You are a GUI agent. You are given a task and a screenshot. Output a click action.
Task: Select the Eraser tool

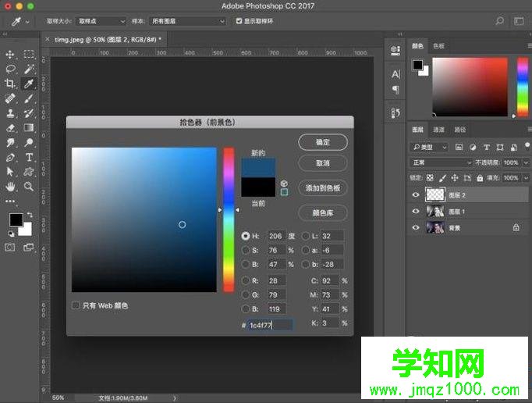[x=10, y=128]
